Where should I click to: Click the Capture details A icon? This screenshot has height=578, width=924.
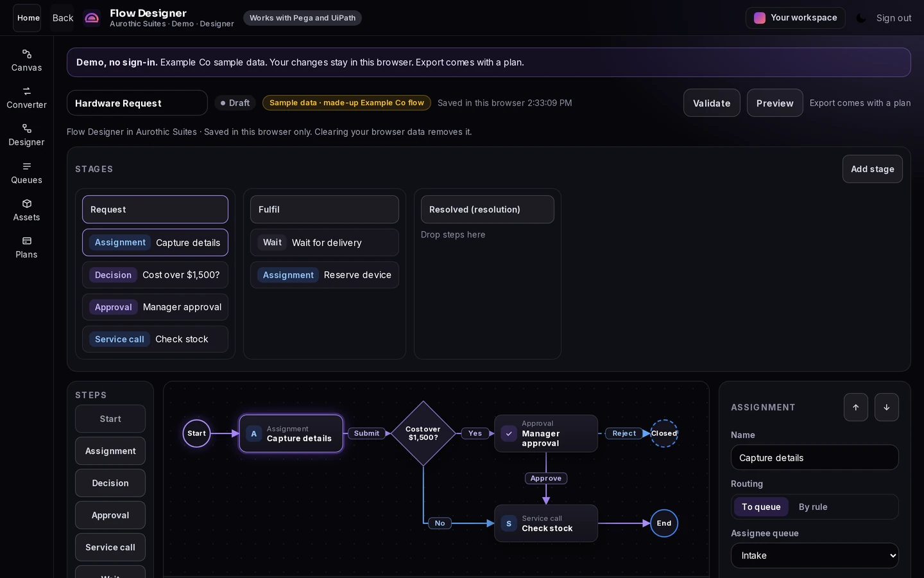(253, 433)
